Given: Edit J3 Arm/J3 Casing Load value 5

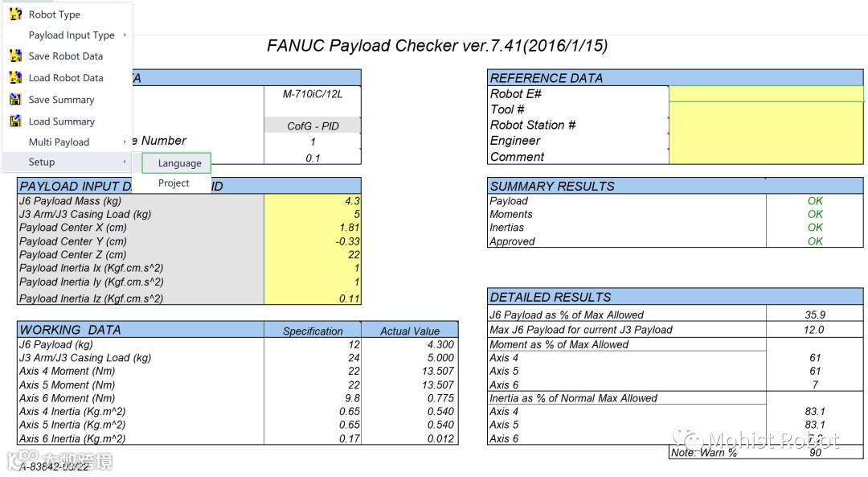Looking at the screenshot, I should point(312,214).
